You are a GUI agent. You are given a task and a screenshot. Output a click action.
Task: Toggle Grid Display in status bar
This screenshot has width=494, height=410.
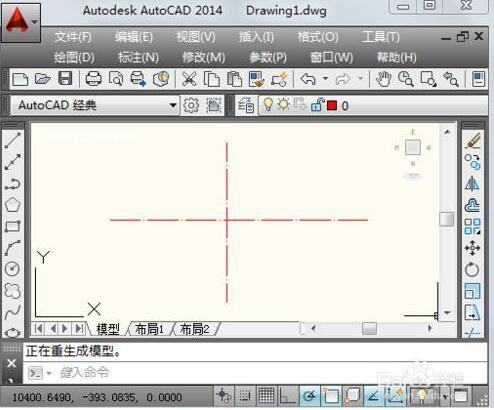pyautogui.click(x=266, y=396)
